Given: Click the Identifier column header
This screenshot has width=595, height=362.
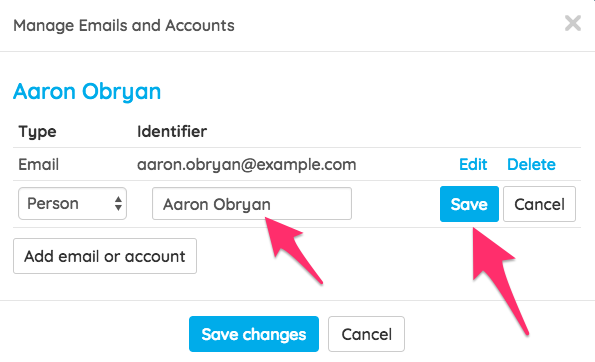Looking at the screenshot, I should click(x=172, y=131).
